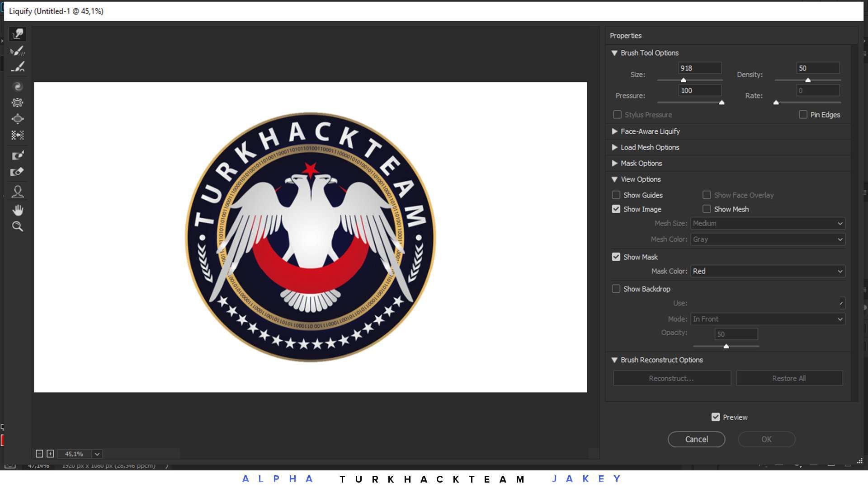
Task: Select the Hand tool
Action: [18, 210]
